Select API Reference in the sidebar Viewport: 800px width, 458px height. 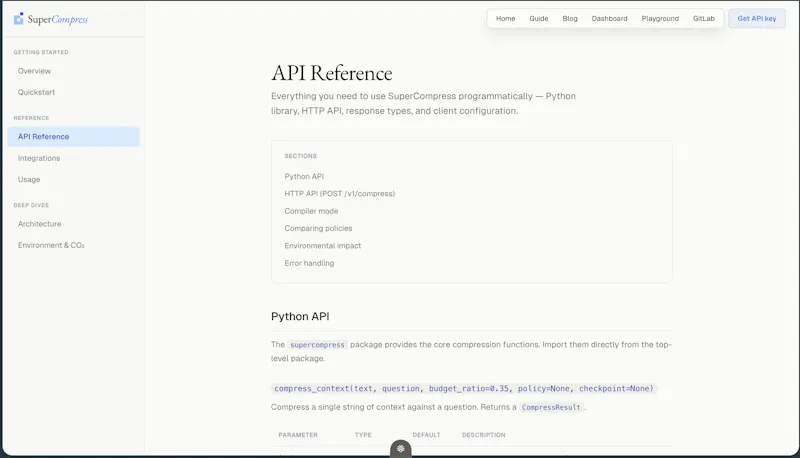point(73,137)
